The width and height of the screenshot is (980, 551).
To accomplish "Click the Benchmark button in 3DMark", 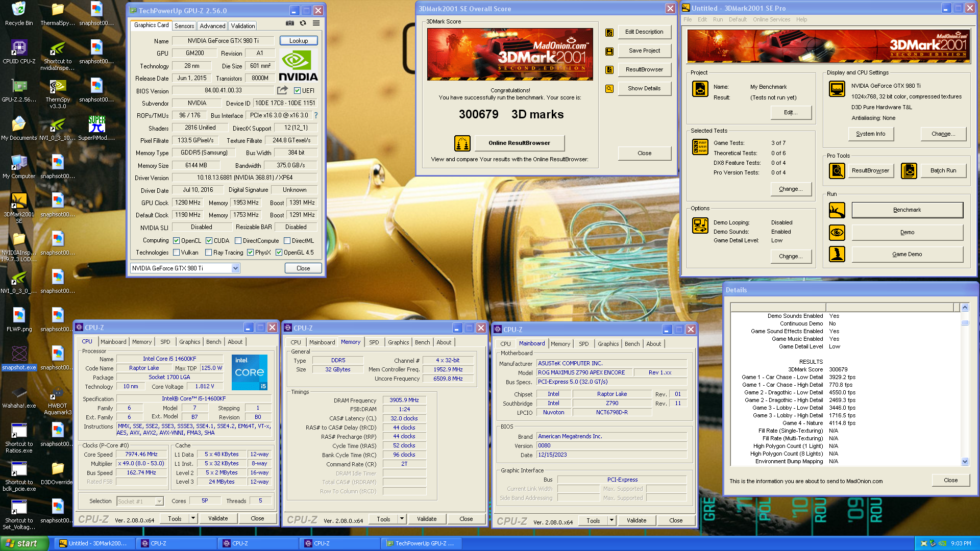I will pos(907,210).
